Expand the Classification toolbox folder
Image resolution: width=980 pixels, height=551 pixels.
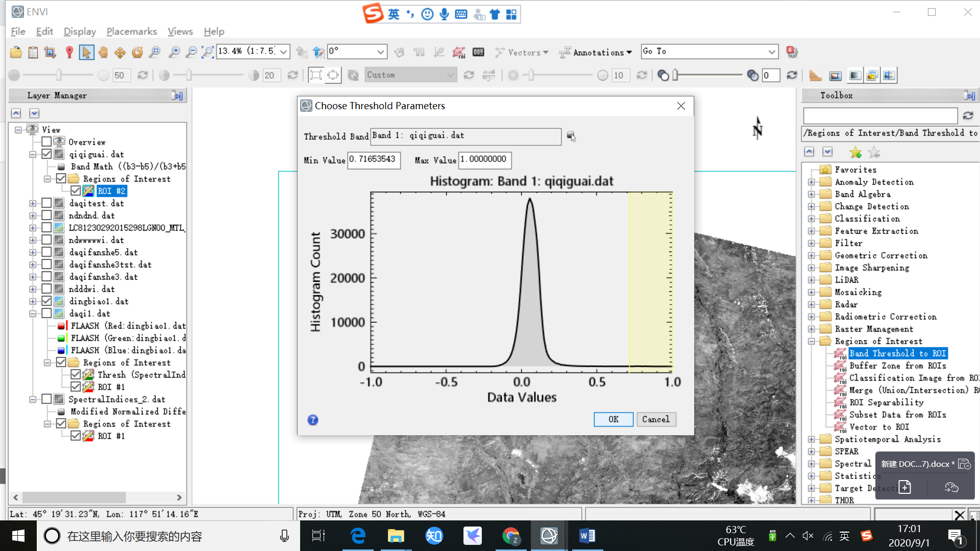(x=811, y=219)
